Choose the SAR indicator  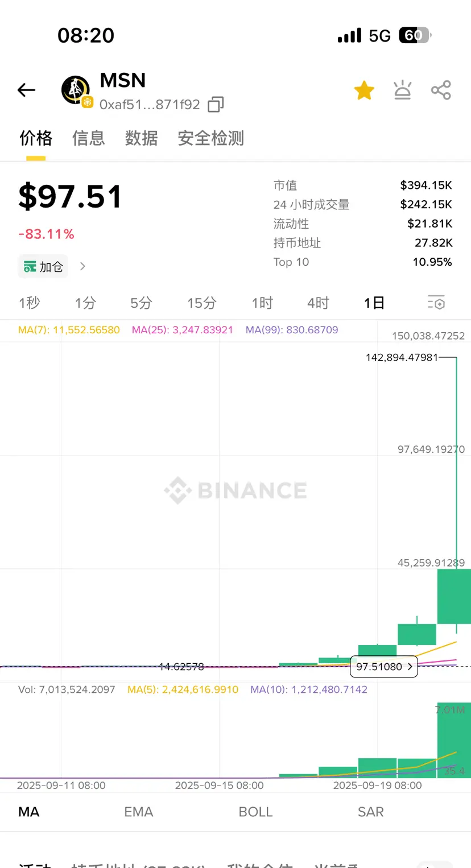tap(371, 812)
